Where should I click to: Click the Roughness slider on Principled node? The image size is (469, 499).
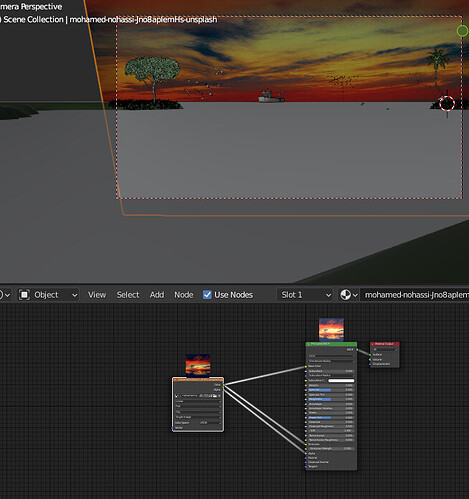[331, 399]
